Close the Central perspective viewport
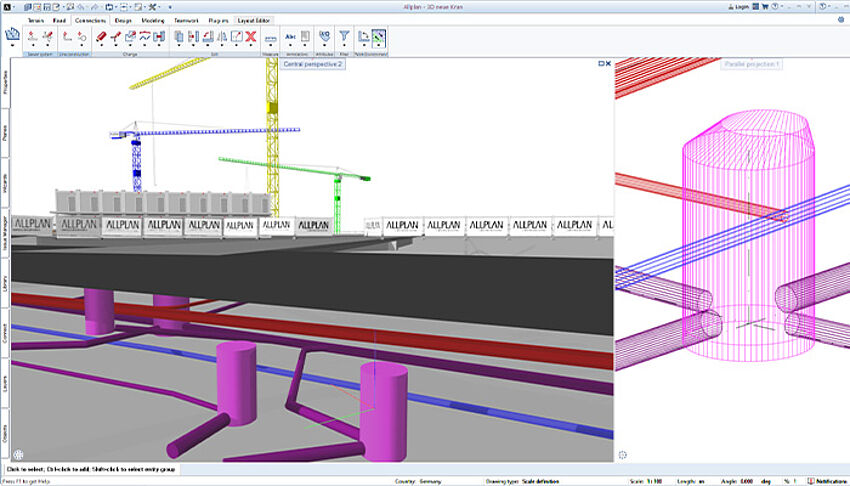Screen dimensions: 850x486 click(x=607, y=63)
